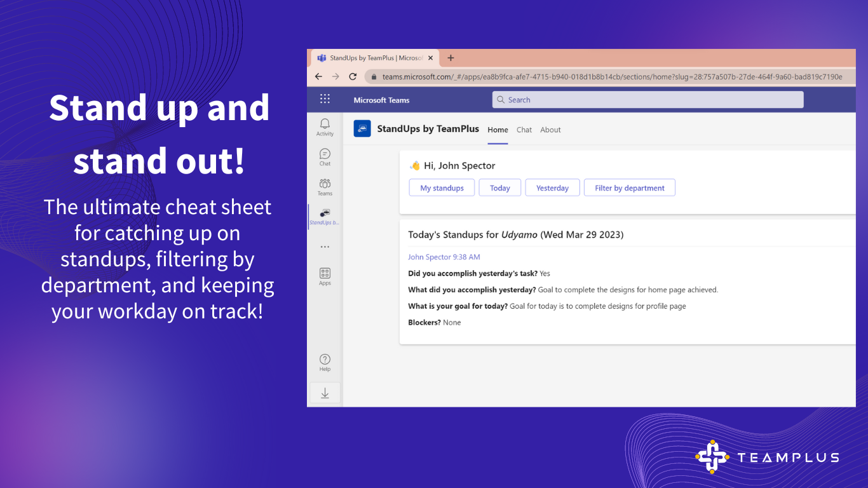Select StandUps app in the sidebar
Viewport: 868px width, 488px height.
click(325, 217)
